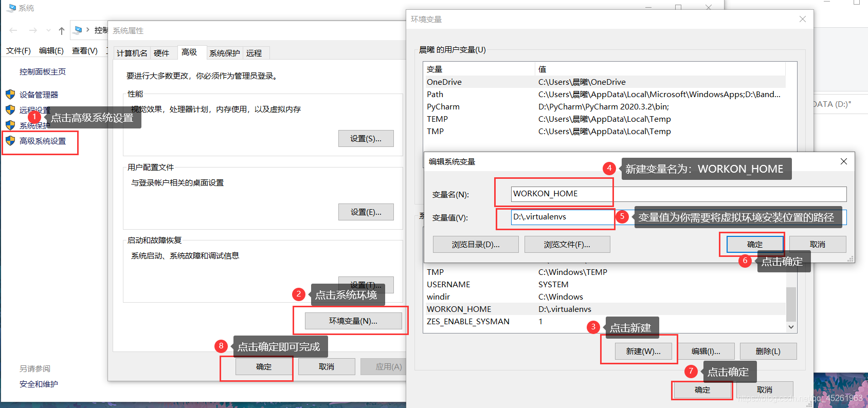Select the OneDrive user variable row

[x=605, y=82]
